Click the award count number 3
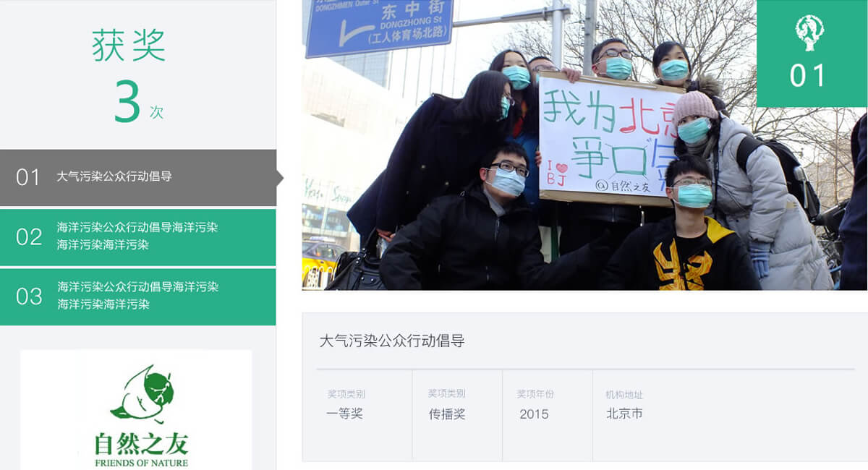The image size is (868, 470). (x=127, y=102)
